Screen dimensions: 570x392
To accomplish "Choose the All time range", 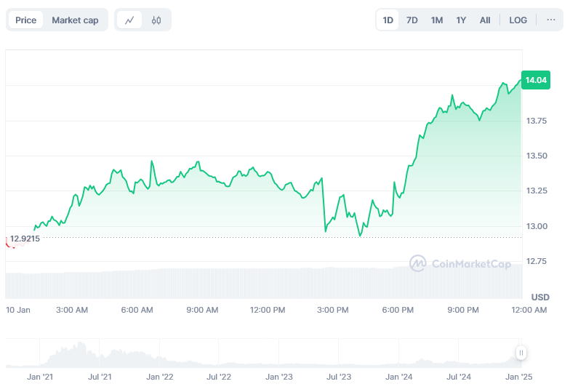I will [485, 20].
